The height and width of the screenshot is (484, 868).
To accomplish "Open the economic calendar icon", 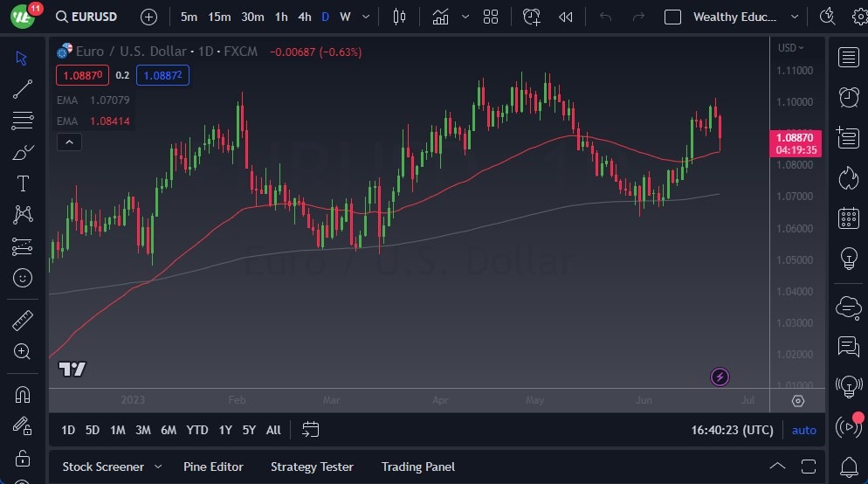I will point(848,218).
